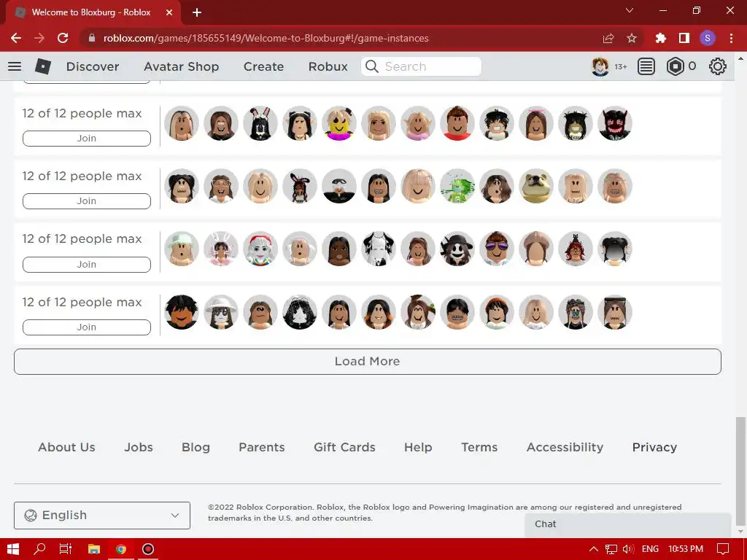Click the yellow smiley avatar in first server
The image size is (747, 560).
click(x=339, y=123)
